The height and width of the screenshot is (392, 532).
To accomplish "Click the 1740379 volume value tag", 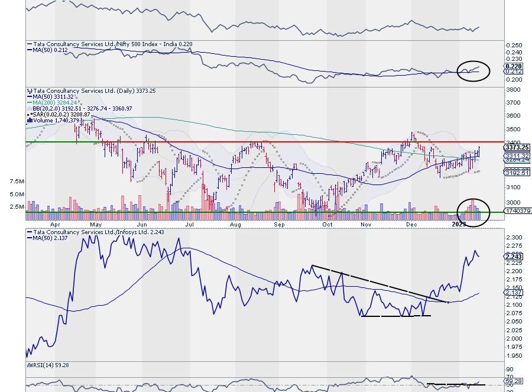I will click(518, 210).
